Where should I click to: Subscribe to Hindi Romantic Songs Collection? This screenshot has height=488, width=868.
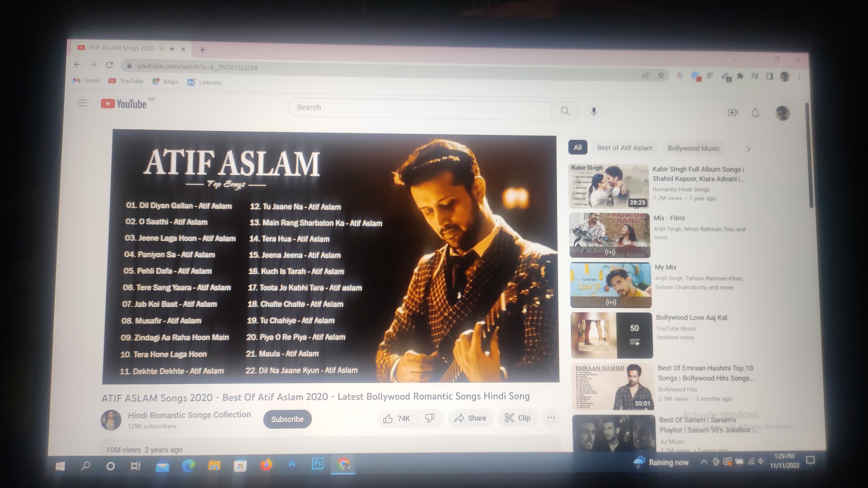[287, 419]
